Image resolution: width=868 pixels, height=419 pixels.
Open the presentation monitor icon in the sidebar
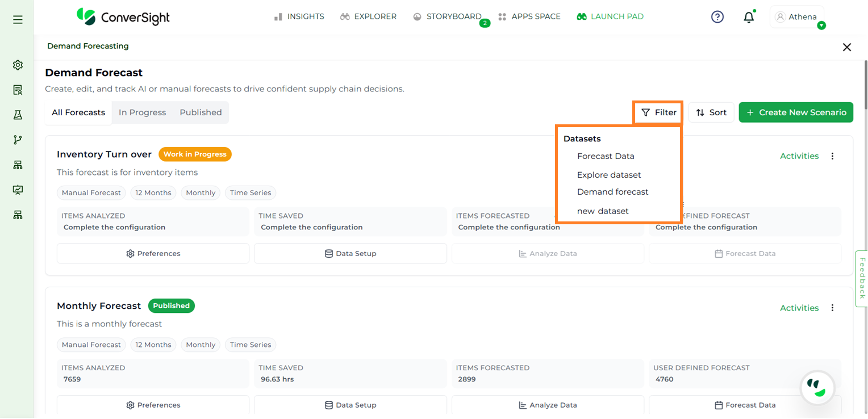18,190
